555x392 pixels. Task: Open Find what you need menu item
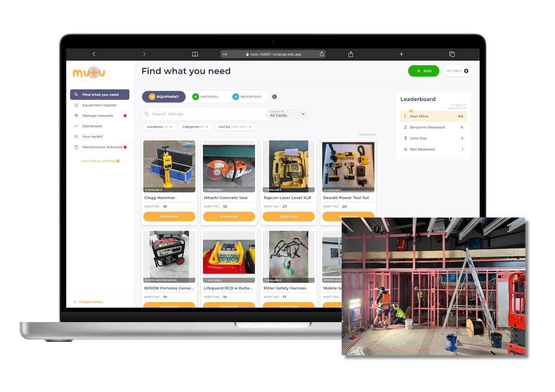click(x=99, y=95)
